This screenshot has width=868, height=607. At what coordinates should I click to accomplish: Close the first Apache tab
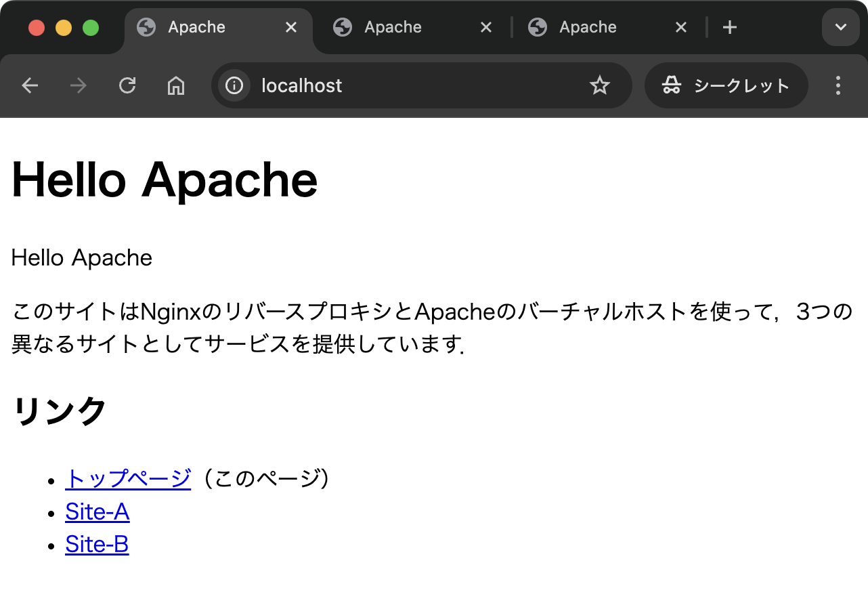pos(291,27)
